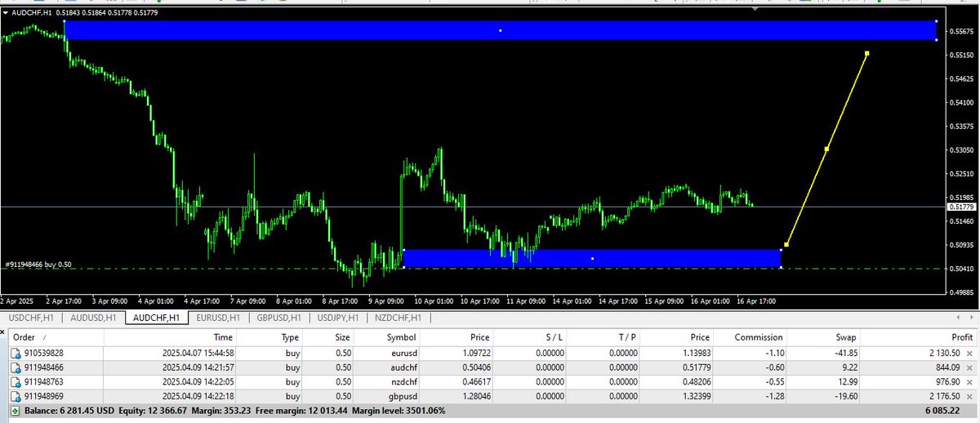
Task: Click the order icon beside ticket 911948969
Action: click(x=16, y=396)
